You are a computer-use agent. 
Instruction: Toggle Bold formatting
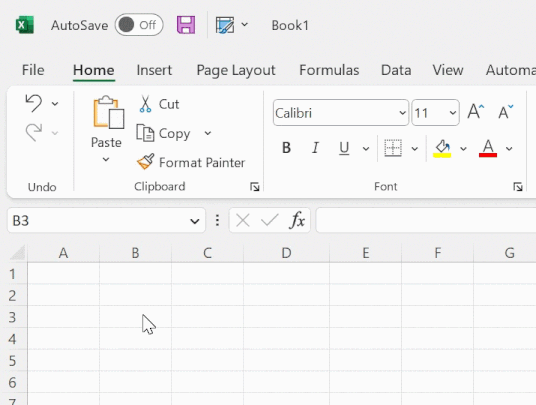click(286, 148)
